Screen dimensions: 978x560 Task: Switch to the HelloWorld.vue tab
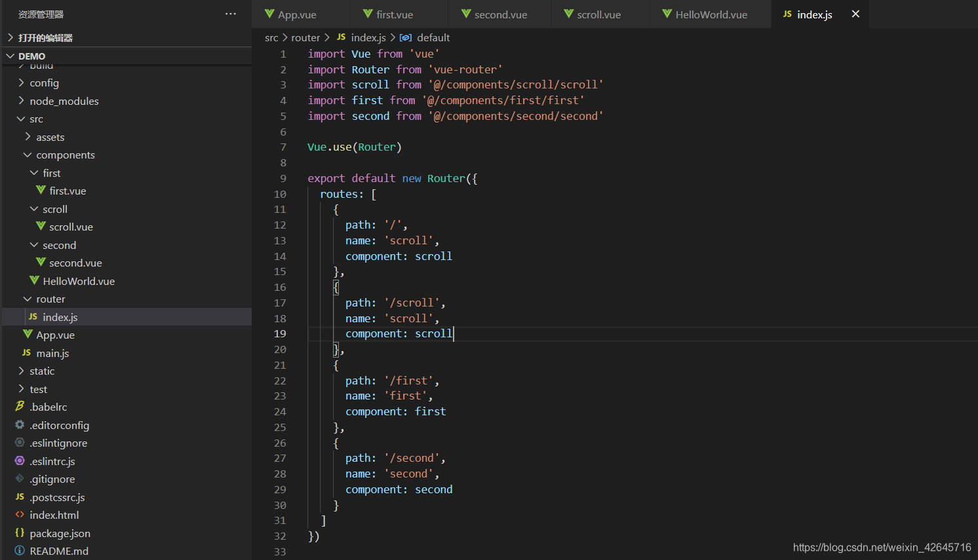coord(710,14)
